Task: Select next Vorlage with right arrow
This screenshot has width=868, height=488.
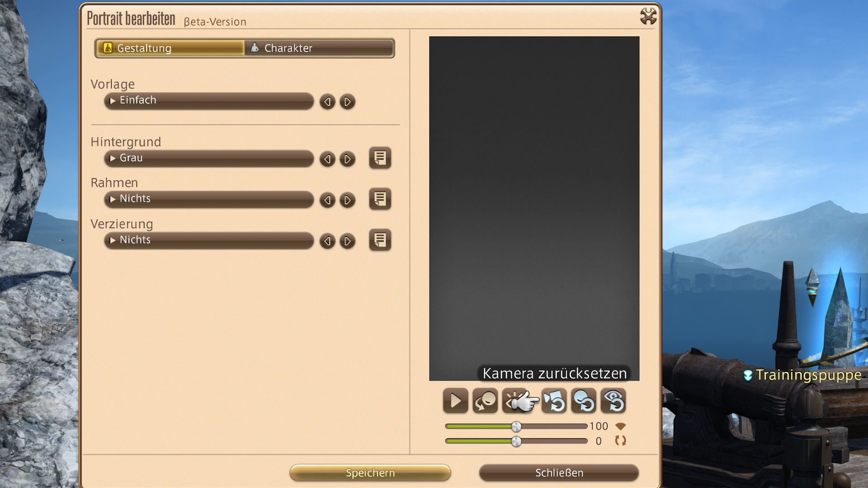Action: pyautogui.click(x=347, y=102)
